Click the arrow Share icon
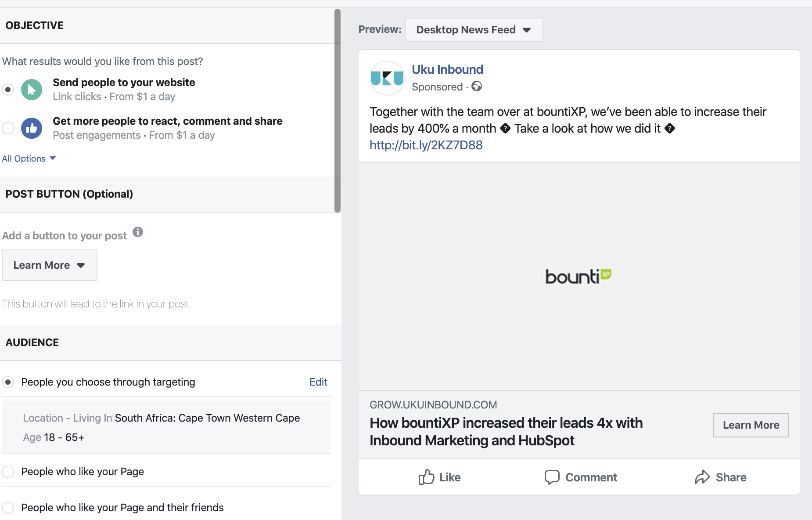This screenshot has width=812, height=520. 702,477
